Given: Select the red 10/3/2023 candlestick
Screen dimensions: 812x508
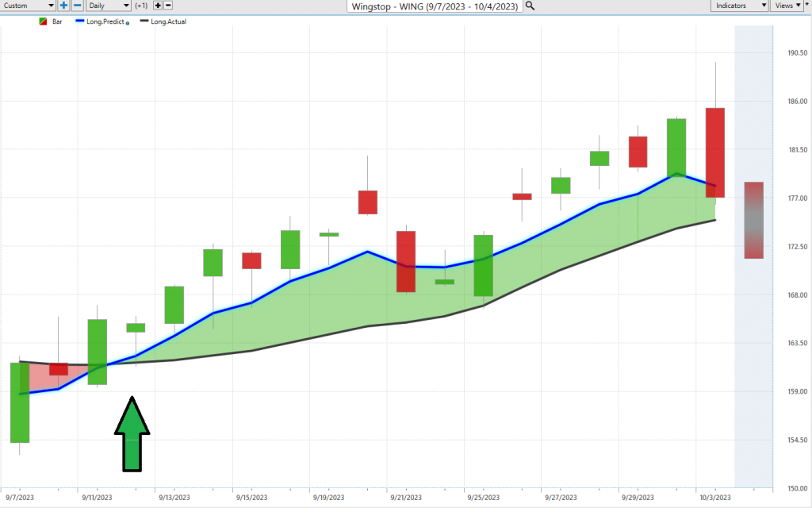Looking at the screenshot, I should [715, 153].
